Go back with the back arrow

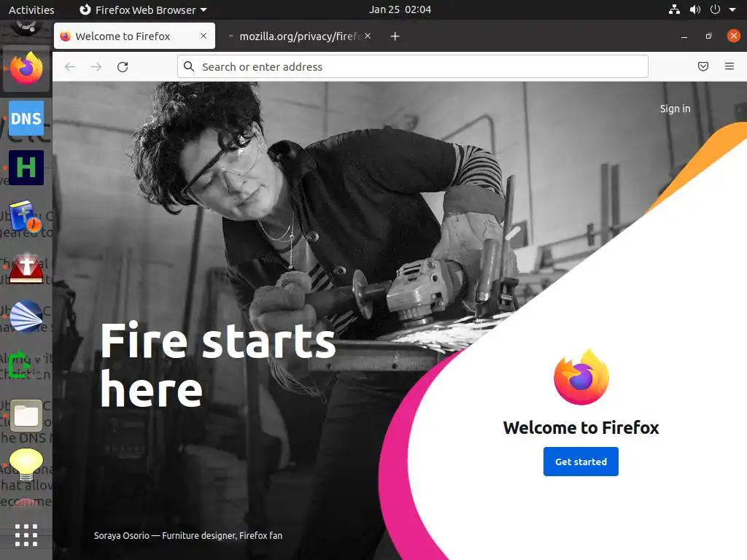[70, 66]
